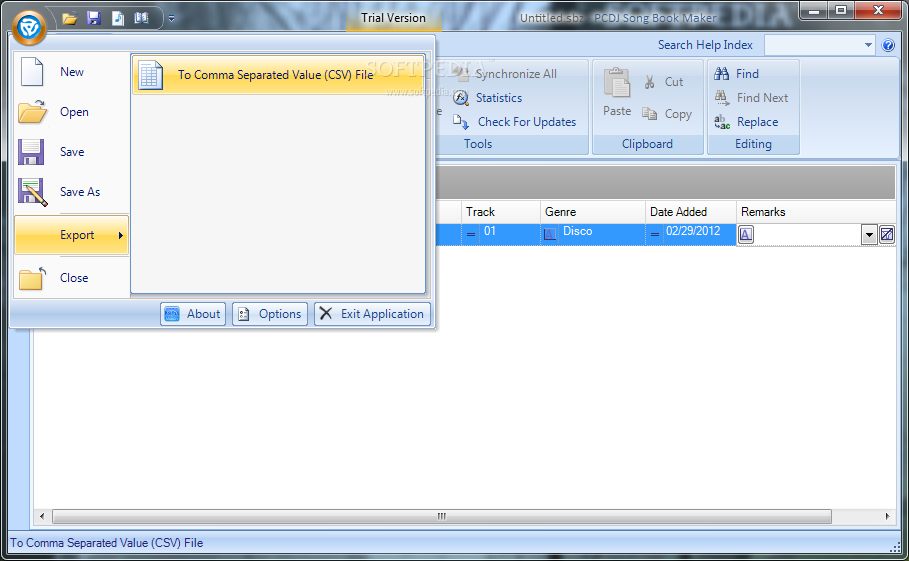Viewport: 909px width, 561px height.
Task: Click the New blank document icon
Action: coord(32,72)
